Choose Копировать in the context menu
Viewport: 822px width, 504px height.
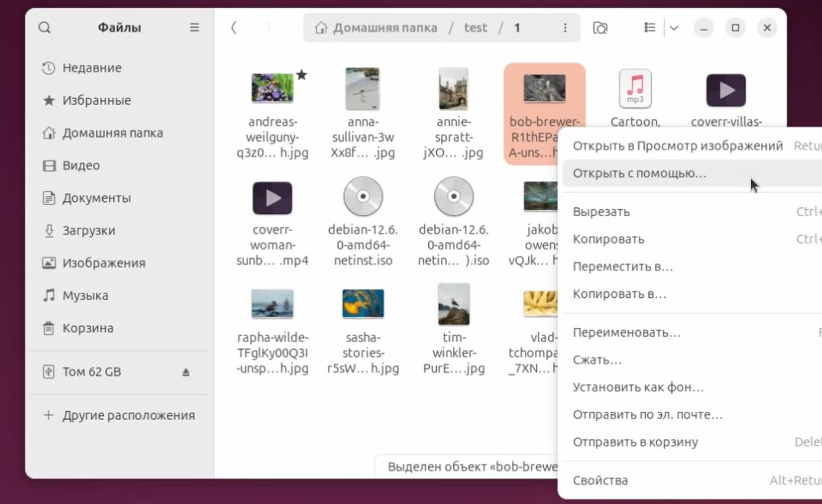(x=692, y=239)
